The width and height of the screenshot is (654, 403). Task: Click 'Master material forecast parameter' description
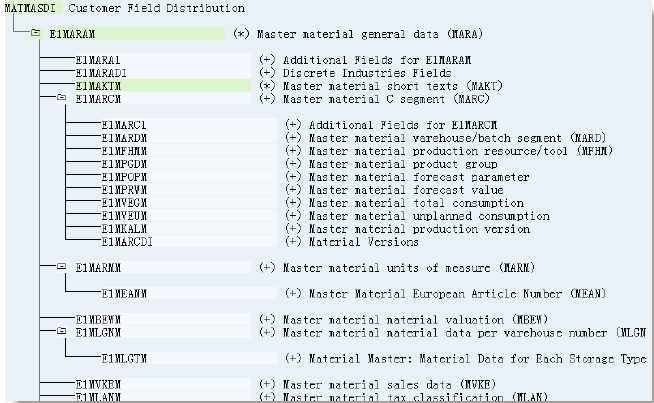(419, 176)
